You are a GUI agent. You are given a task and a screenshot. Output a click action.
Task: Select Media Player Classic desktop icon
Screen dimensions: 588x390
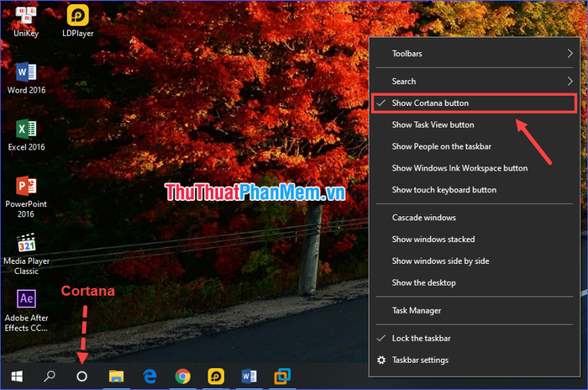(26, 254)
